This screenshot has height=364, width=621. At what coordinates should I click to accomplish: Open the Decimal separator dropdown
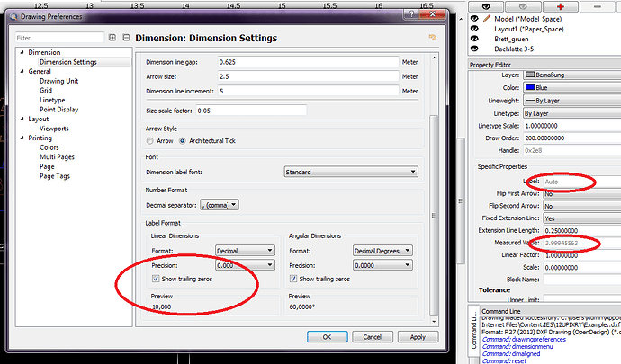[x=220, y=205]
